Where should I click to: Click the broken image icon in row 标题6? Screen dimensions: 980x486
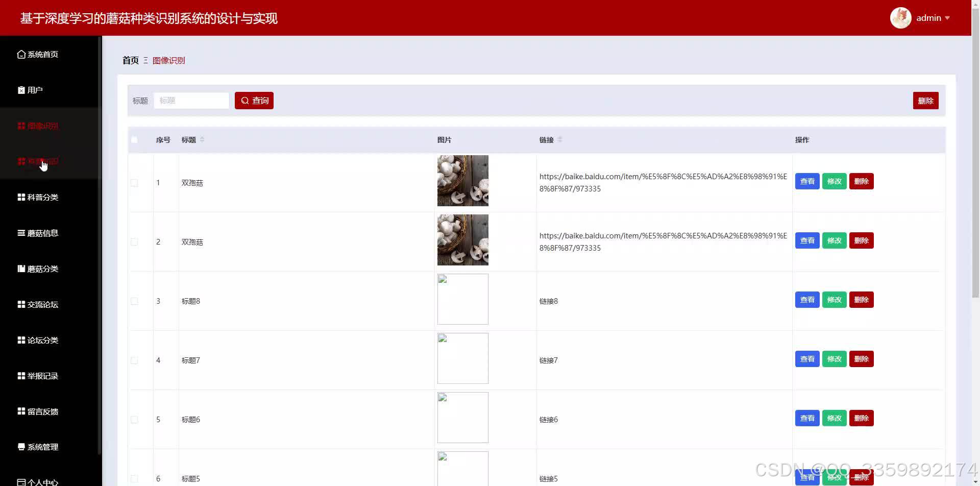coord(443,398)
